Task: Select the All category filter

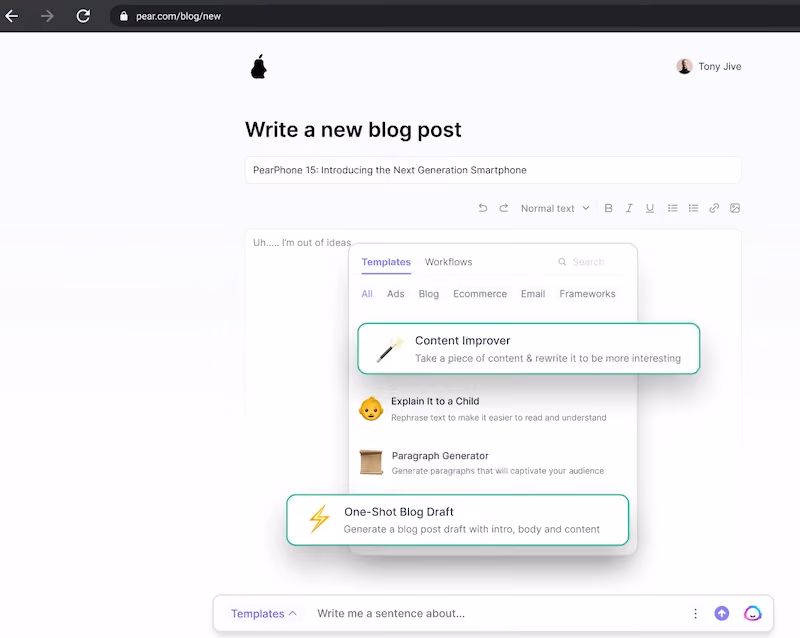Action: click(x=367, y=293)
